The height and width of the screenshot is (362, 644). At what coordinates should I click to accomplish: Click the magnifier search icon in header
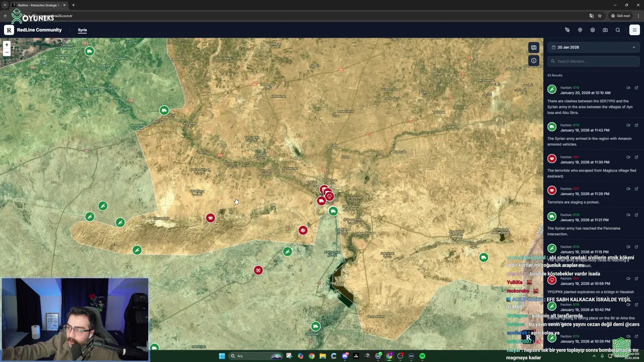coord(618,30)
